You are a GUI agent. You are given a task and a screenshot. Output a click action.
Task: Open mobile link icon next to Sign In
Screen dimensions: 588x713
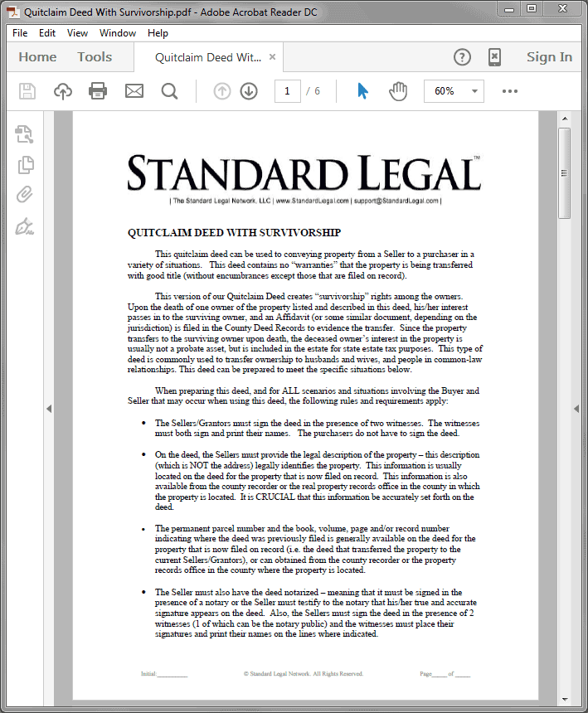pos(495,57)
